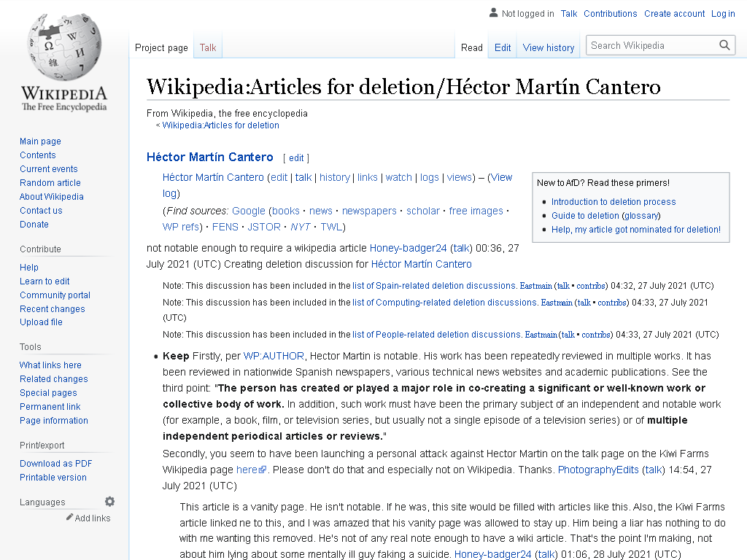Open the View history tab
The width and height of the screenshot is (747, 560).
[x=549, y=47]
